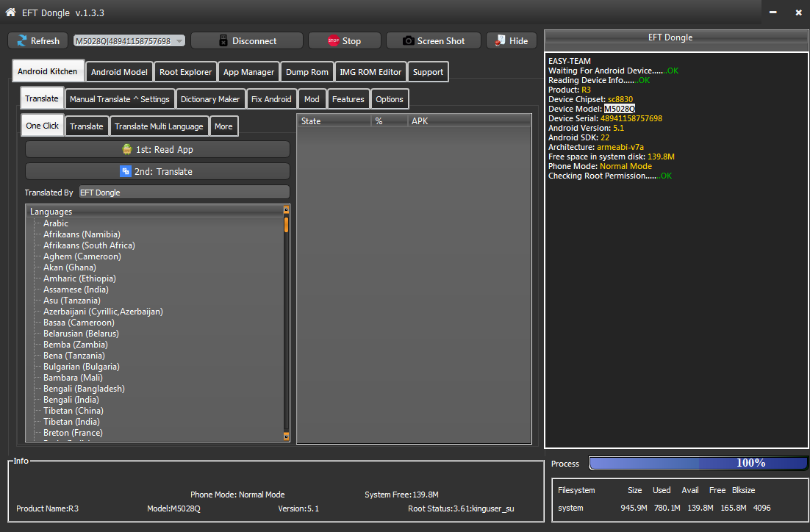Click the translate icon on 2nd: Translate
The width and height of the screenshot is (810, 532).
[126, 171]
